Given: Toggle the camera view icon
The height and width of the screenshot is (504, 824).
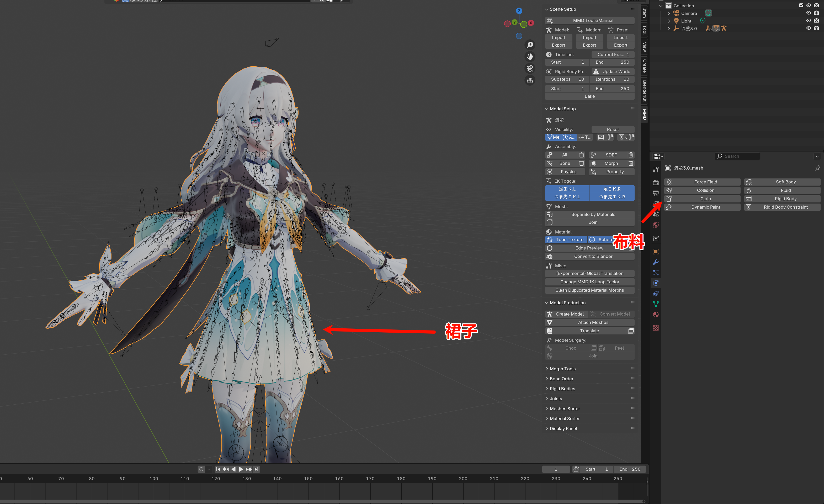Looking at the screenshot, I should (530, 68).
